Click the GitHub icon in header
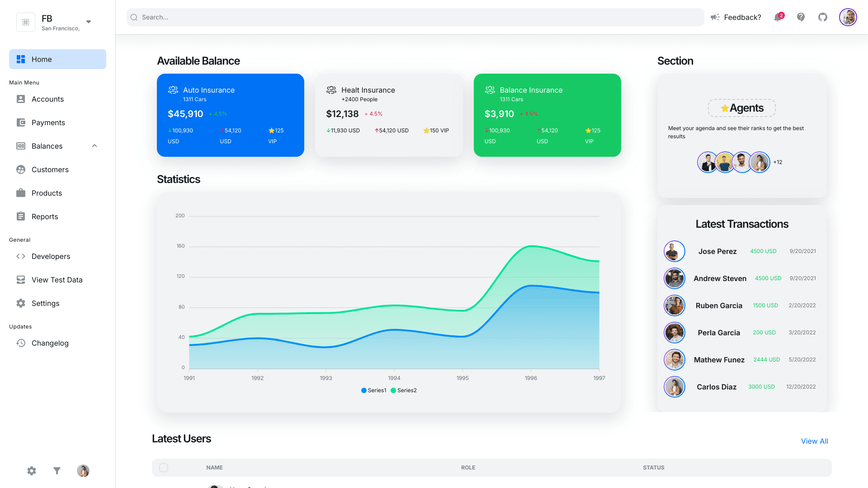 click(x=823, y=17)
